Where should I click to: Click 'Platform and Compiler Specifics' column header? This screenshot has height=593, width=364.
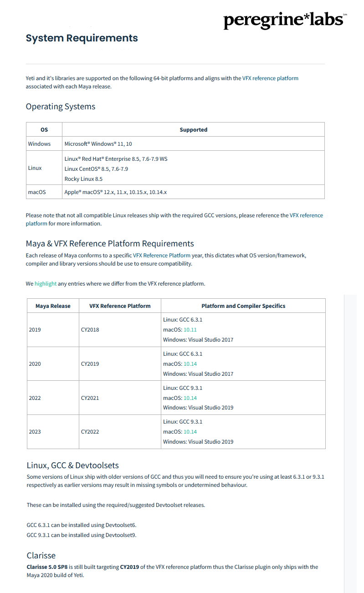(243, 306)
